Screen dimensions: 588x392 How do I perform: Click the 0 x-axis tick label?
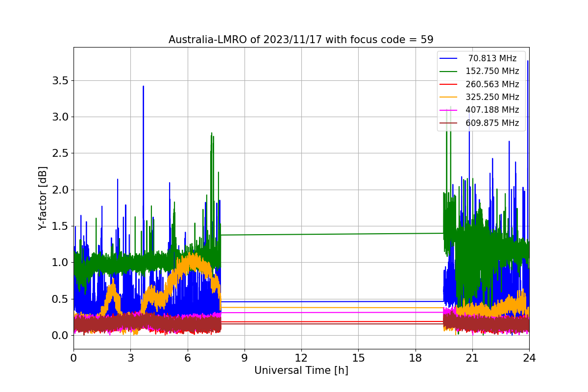73,358
